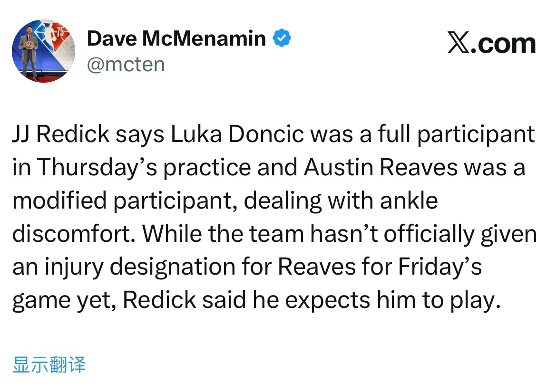Viewport: 547px width, 392px height.
Task: Click 显示翻译 to show translation
Action: (49, 364)
